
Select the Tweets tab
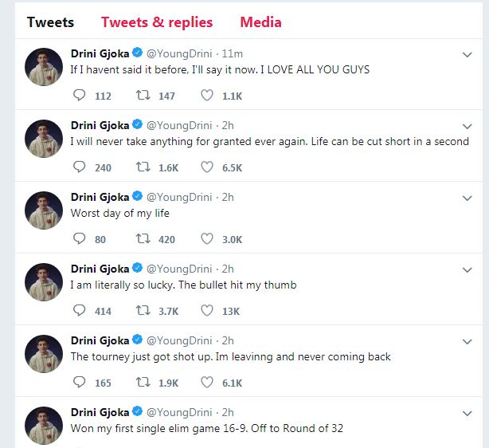click(x=50, y=22)
